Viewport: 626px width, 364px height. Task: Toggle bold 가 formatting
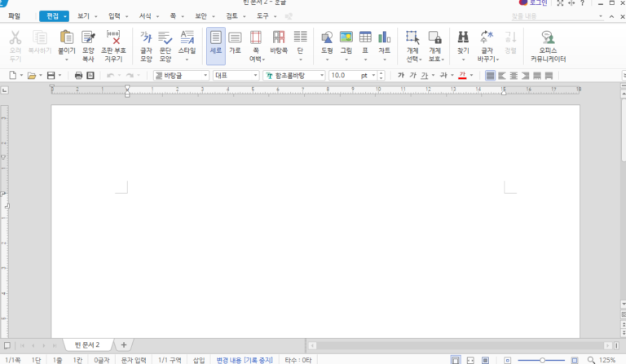401,76
